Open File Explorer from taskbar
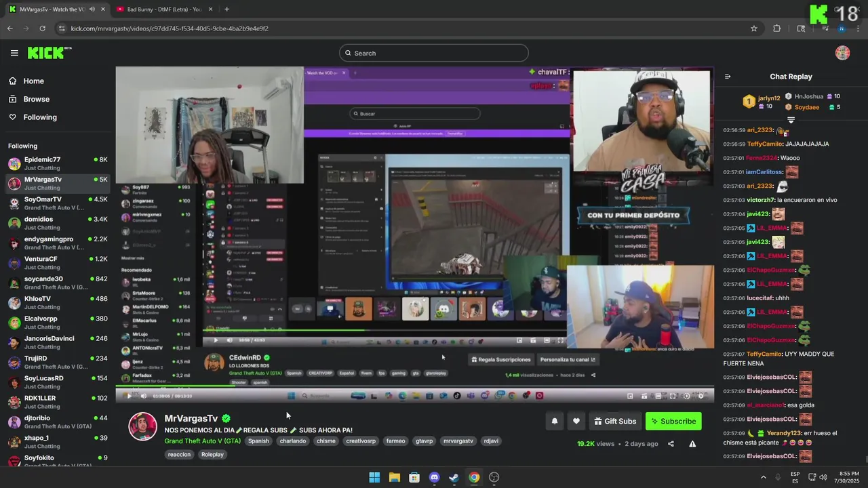 (x=394, y=477)
